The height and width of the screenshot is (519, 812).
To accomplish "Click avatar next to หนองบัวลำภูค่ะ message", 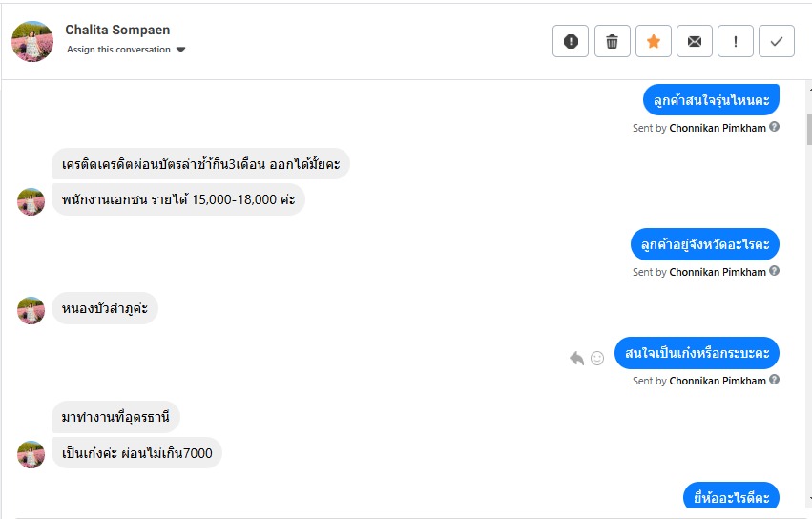I will click(31, 310).
